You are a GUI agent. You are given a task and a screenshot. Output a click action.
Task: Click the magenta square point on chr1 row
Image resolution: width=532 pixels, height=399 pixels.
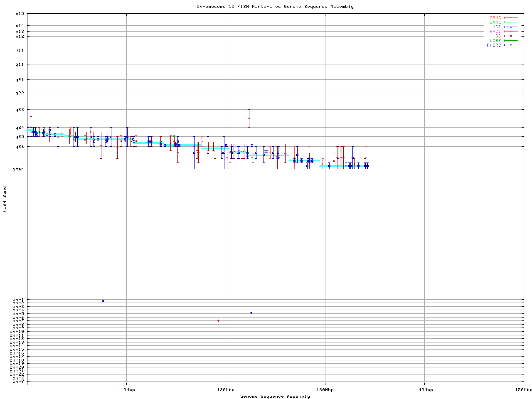pos(103,300)
